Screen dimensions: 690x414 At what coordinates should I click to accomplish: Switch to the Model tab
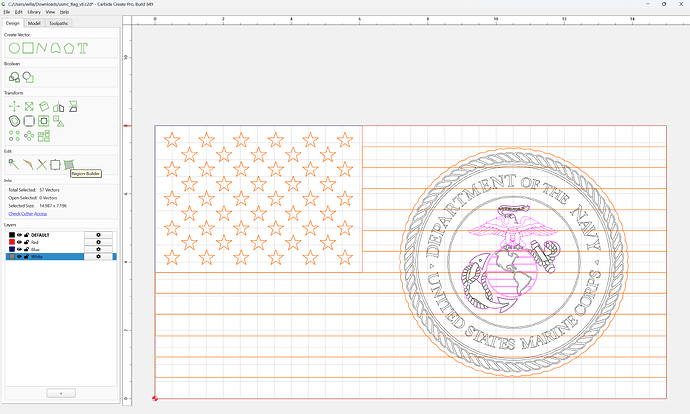(34, 23)
